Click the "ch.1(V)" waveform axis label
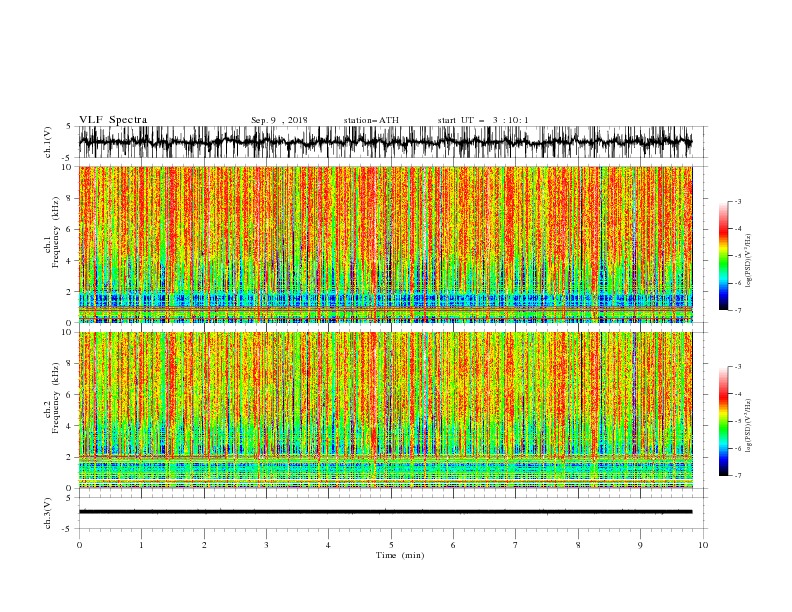The image size is (792, 612). (x=48, y=142)
